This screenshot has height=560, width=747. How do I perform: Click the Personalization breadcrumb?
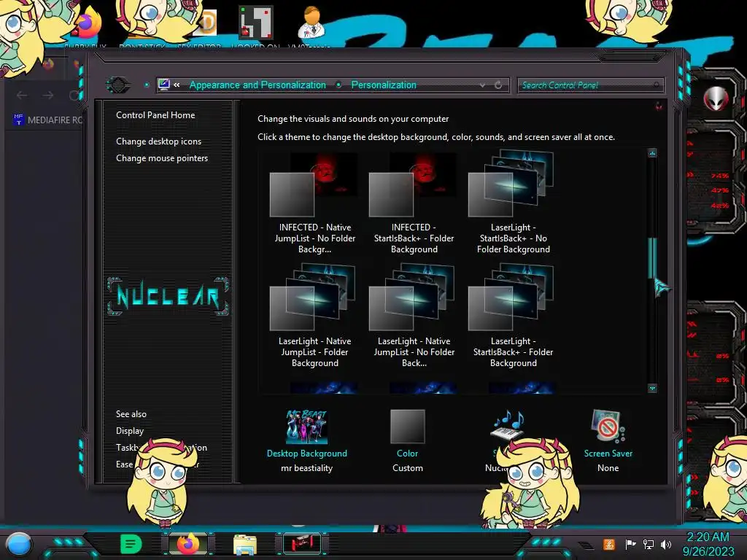pyautogui.click(x=384, y=85)
